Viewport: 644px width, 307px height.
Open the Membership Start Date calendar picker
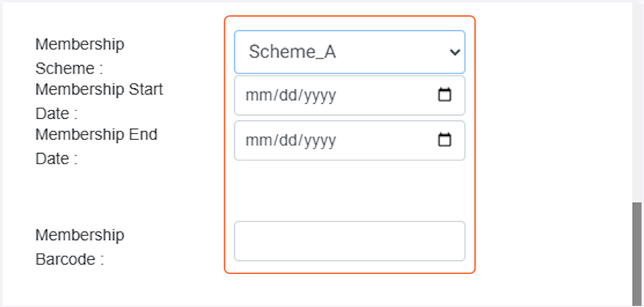tap(445, 95)
